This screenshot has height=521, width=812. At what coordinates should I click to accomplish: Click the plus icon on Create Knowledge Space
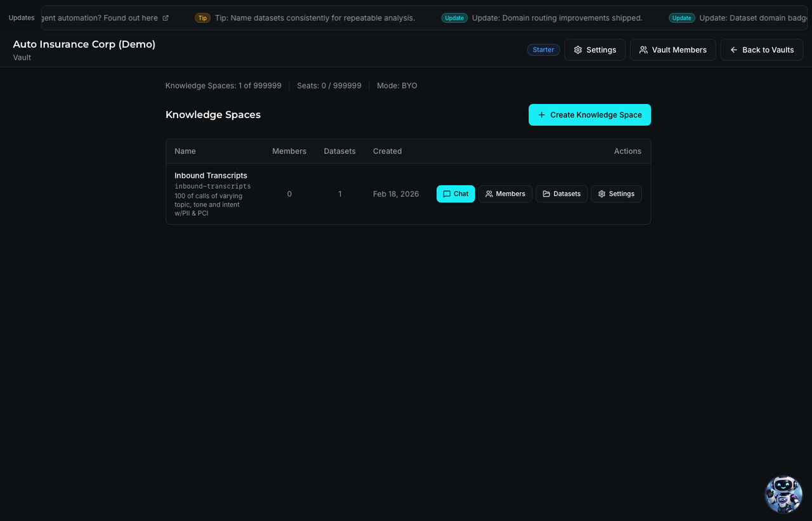tap(541, 115)
